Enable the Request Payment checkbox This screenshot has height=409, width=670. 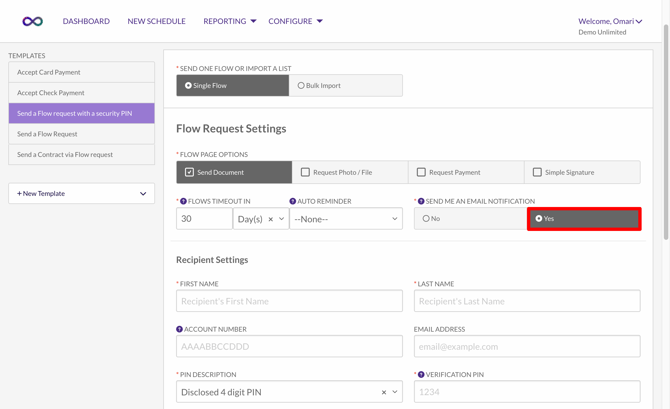[x=421, y=172]
